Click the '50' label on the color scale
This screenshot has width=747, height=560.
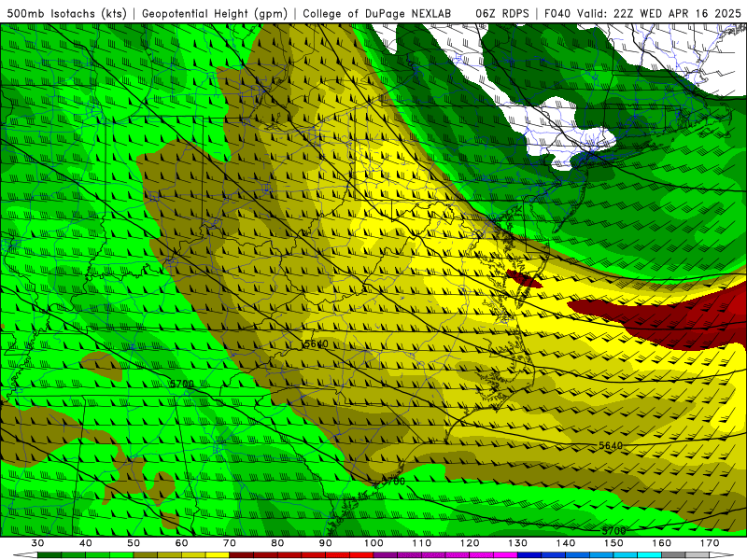(x=134, y=543)
